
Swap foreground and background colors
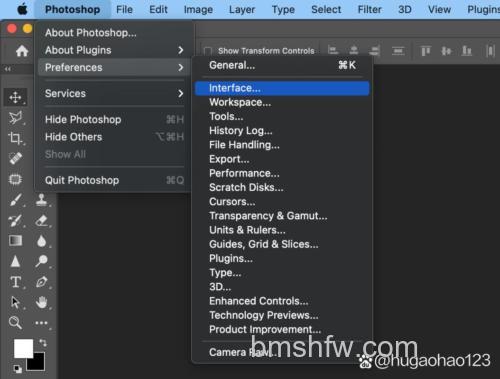tap(43, 342)
